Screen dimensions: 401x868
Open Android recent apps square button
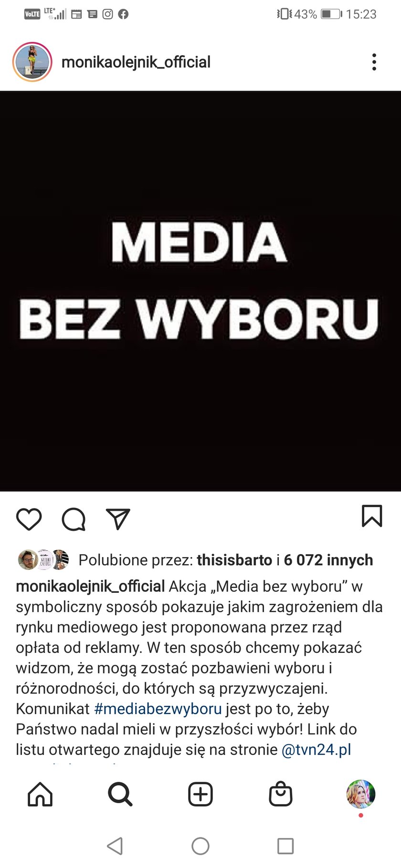point(285,846)
